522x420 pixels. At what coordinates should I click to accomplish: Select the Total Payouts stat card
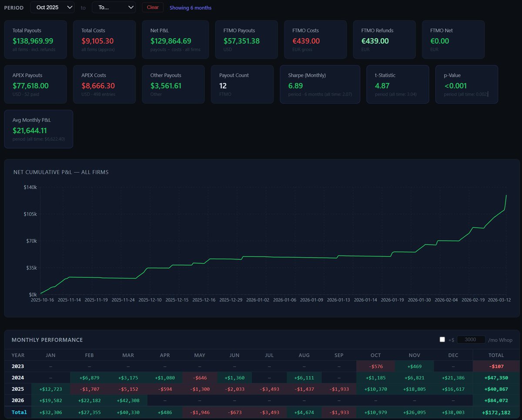click(35, 39)
